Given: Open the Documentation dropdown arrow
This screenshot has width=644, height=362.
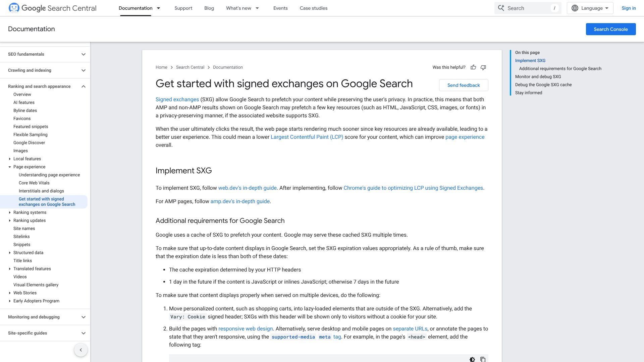Looking at the screenshot, I should tap(159, 8).
